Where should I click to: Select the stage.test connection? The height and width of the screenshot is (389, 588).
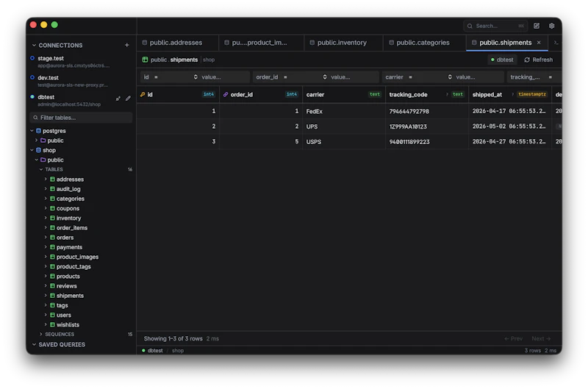(80, 62)
